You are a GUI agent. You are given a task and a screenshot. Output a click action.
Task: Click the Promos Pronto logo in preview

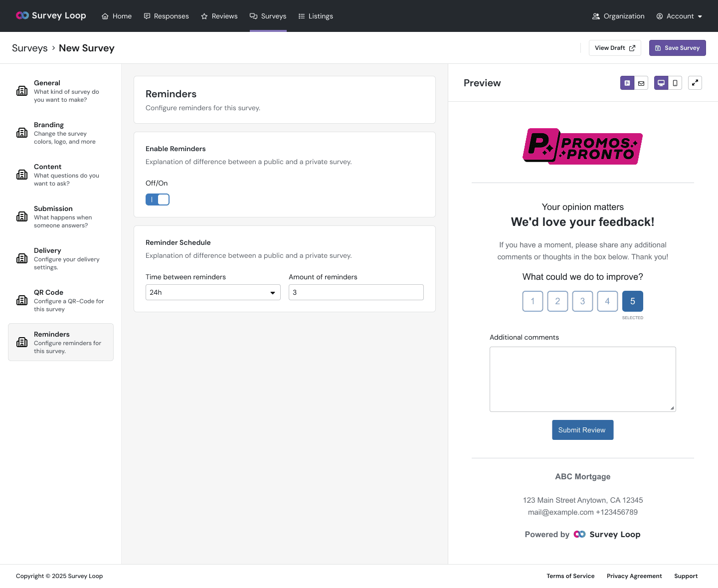(582, 146)
